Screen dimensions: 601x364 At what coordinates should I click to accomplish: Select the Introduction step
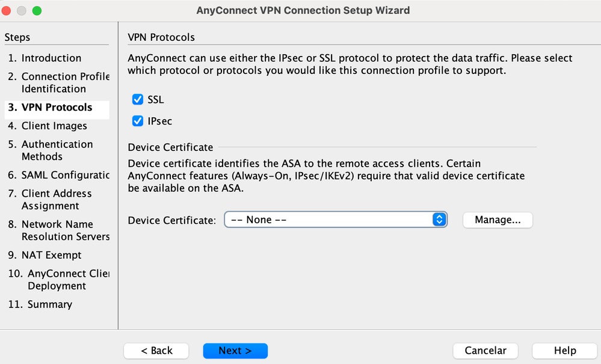point(51,58)
